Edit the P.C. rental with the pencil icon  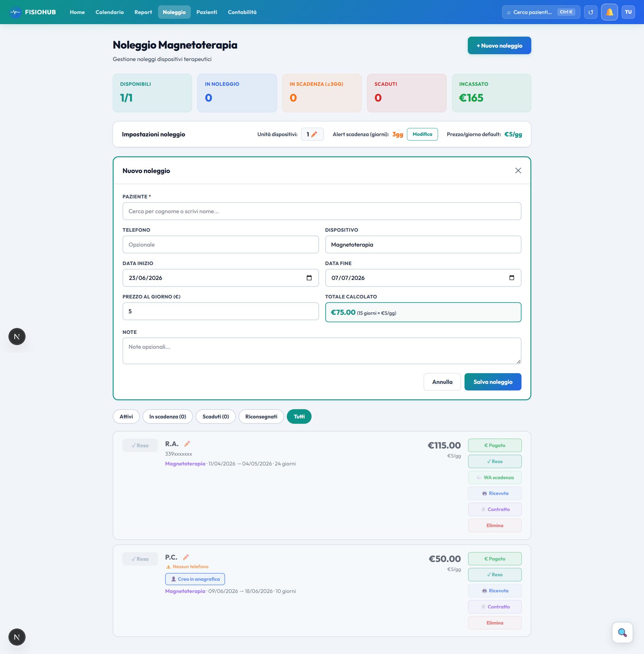point(186,557)
